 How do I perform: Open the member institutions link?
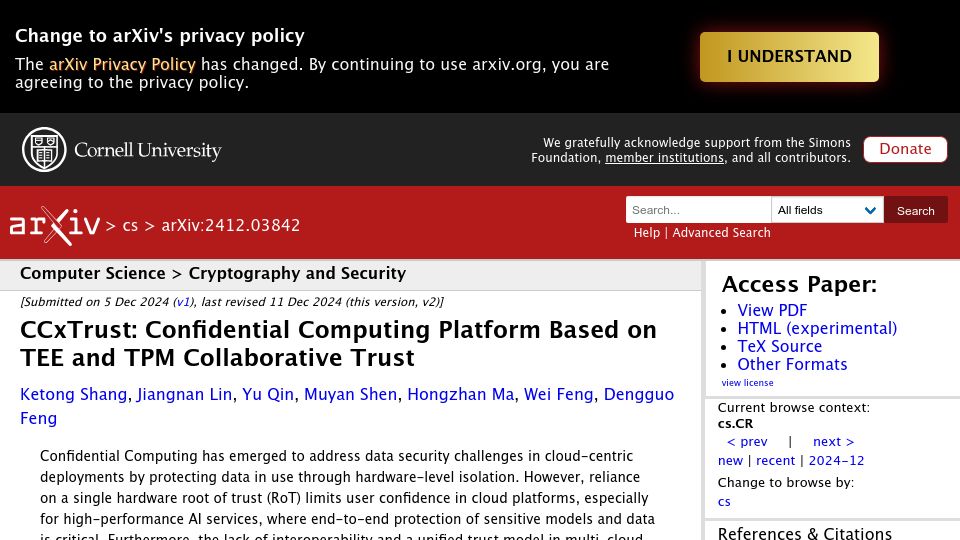click(x=664, y=158)
